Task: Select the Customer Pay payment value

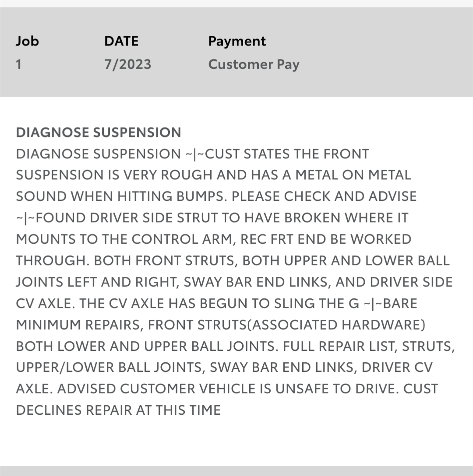Action: click(254, 64)
